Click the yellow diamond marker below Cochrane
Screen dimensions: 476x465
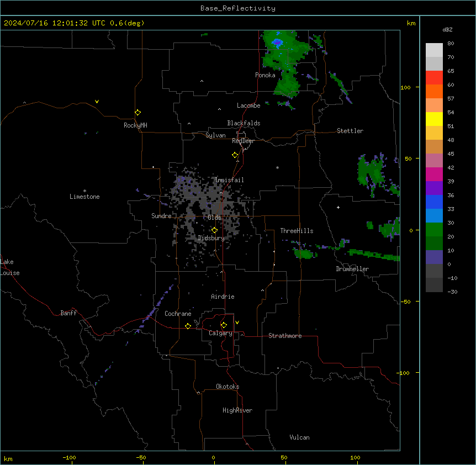[188, 326]
